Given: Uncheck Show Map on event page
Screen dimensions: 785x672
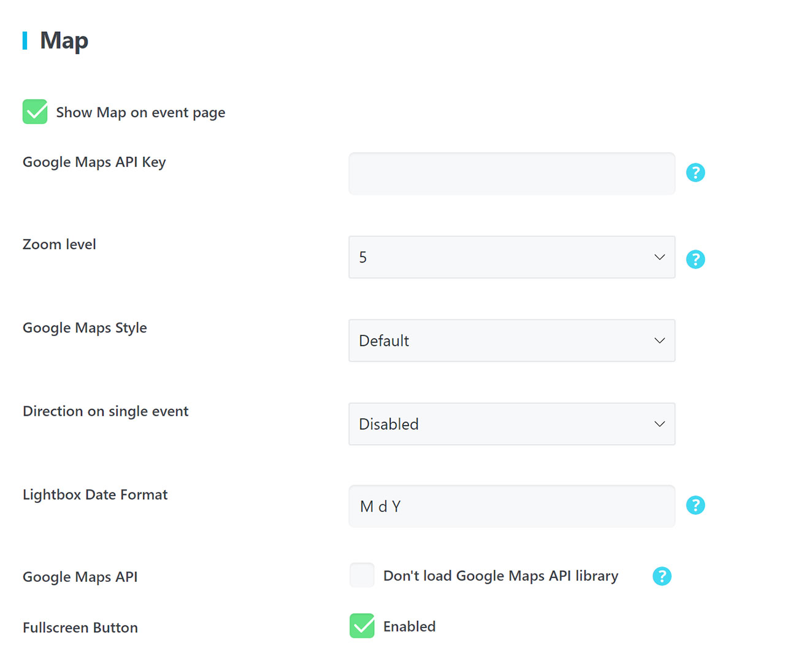Looking at the screenshot, I should (x=35, y=112).
